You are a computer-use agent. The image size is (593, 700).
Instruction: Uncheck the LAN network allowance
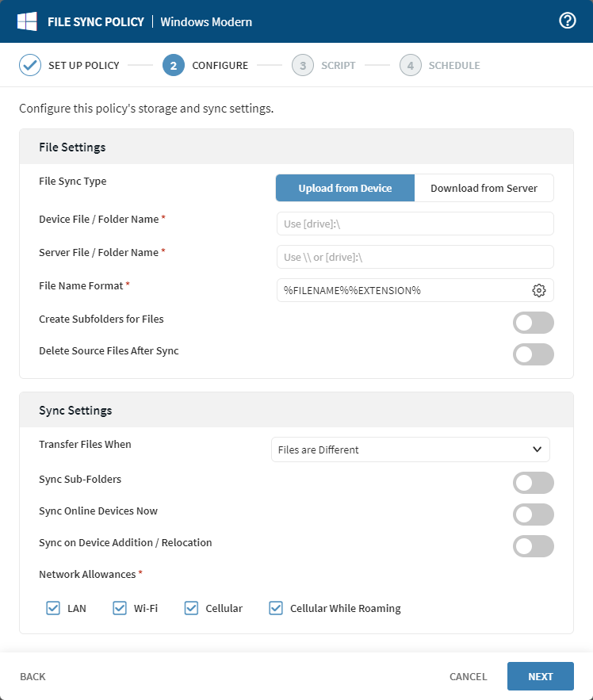point(53,608)
